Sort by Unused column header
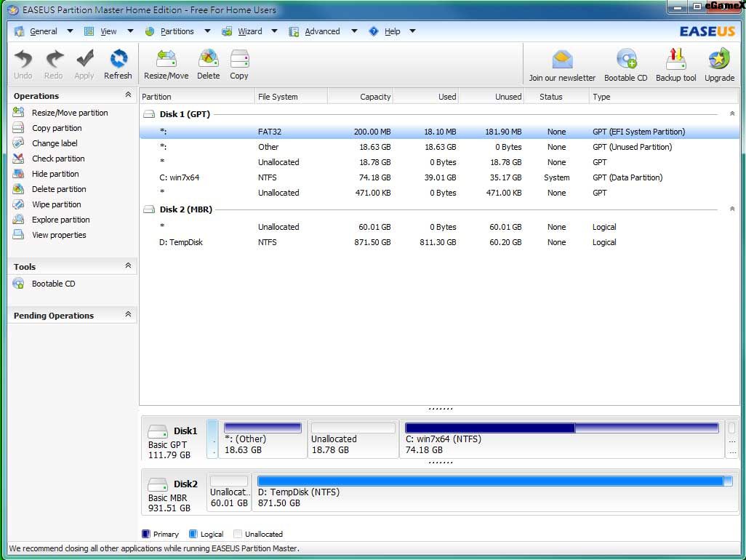 [492, 97]
